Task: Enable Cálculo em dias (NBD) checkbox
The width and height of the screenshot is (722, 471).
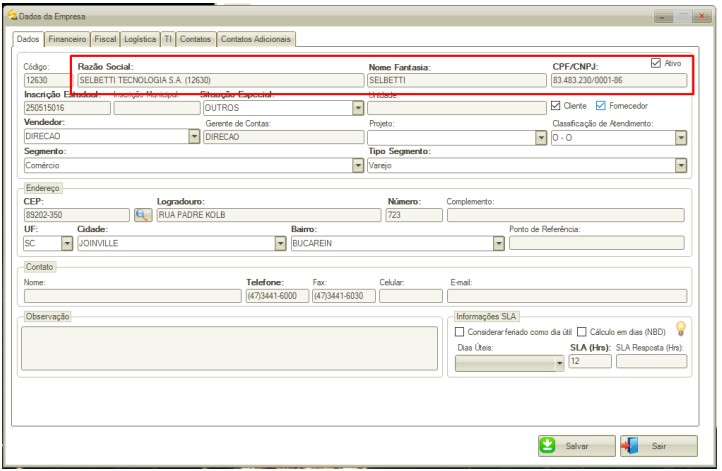Action: click(582, 332)
